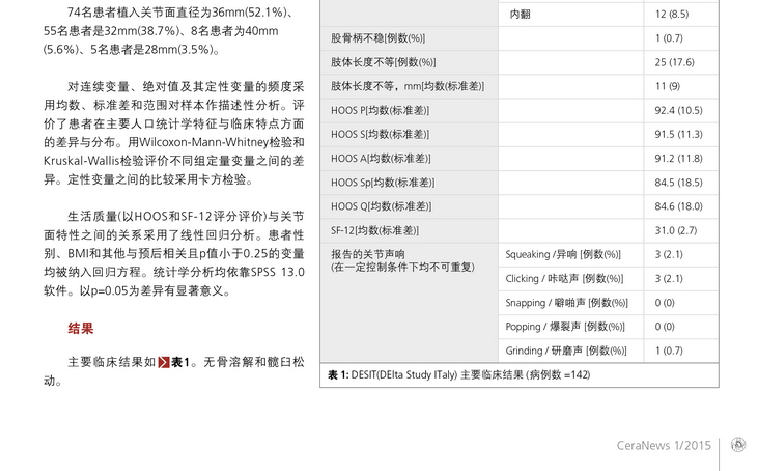The height and width of the screenshot is (471, 780).
Task: Click the Popping / 爆裂声 row label
Action: tap(565, 327)
